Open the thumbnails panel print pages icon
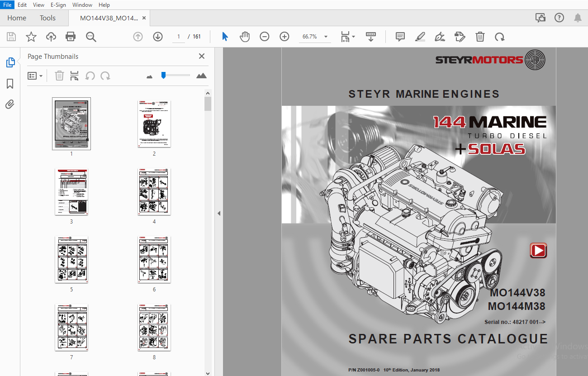The height and width of the screenshot is (376, 588). [75, 76]
